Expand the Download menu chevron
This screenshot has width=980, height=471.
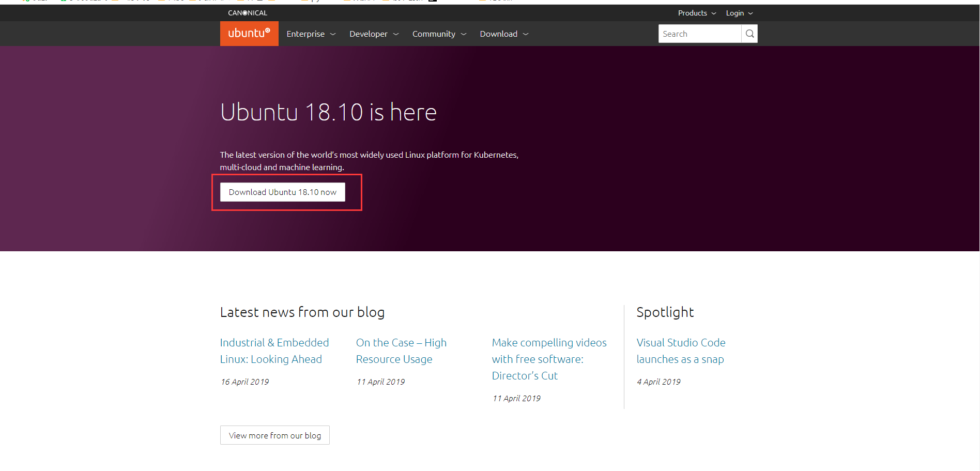(526, 34)
